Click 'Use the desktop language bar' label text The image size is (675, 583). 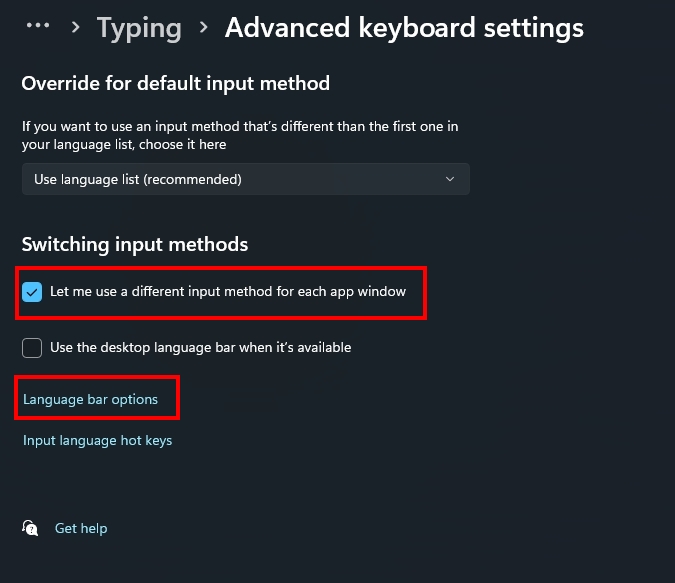tap(201, 347)
